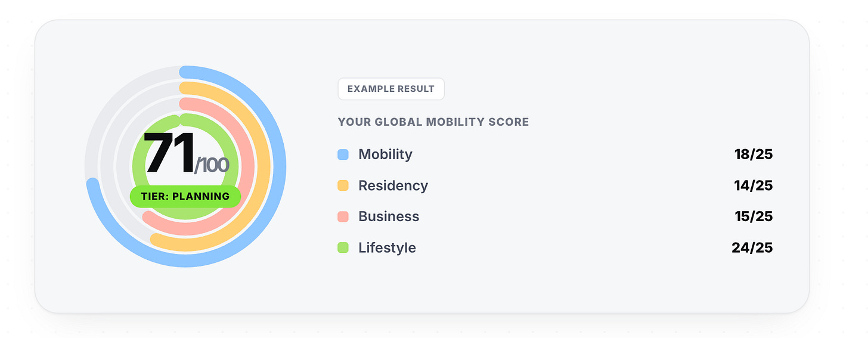868x338 pixels.
Task: Click the outer blue Mobility ring
Action: click(279, 166)
